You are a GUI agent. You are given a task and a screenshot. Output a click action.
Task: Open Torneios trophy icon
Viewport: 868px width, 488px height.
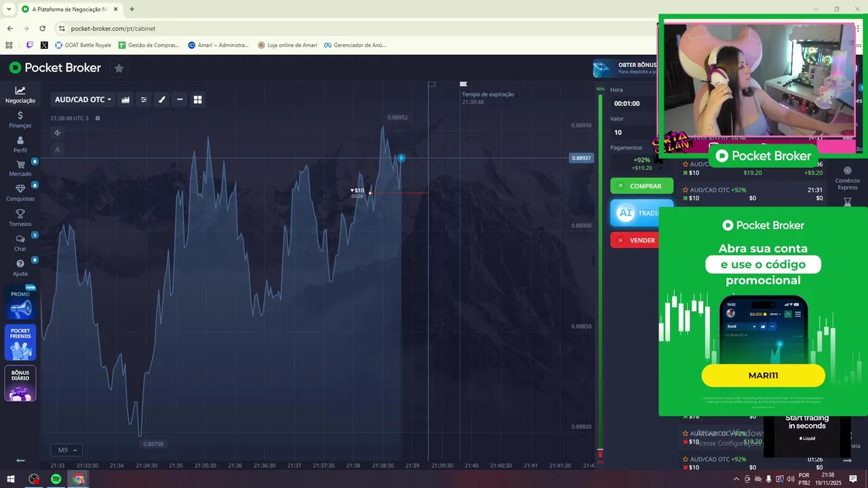(x=20, y=218)
